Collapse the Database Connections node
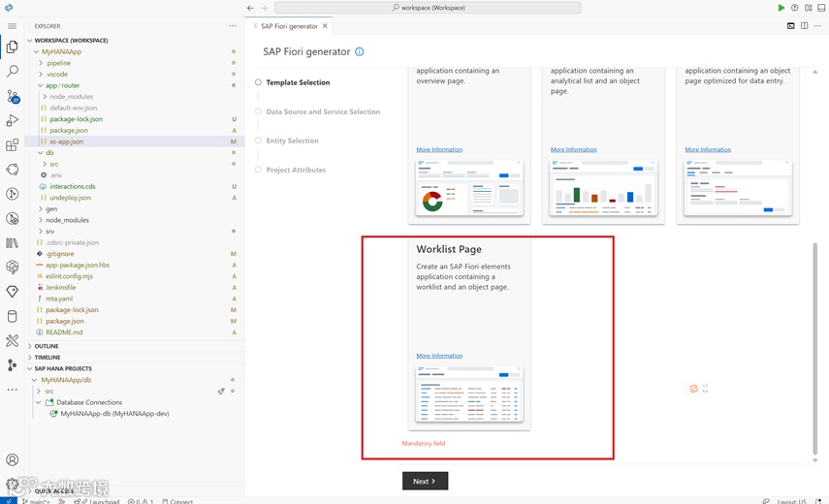Viewport: 829px width, 504px height. tap(89, 402)
